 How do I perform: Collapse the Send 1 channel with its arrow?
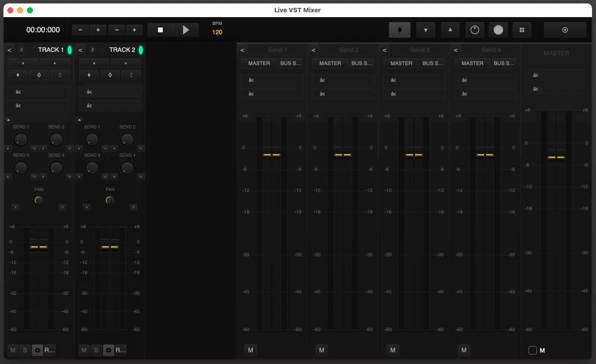tap(242, 50)
